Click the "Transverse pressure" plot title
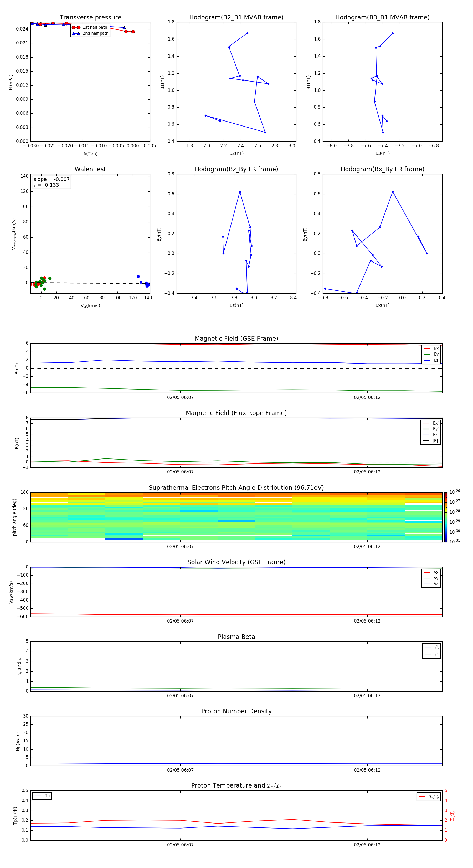Screen dimensions: 473x868 pyautogui.click(x=90, y=18)
